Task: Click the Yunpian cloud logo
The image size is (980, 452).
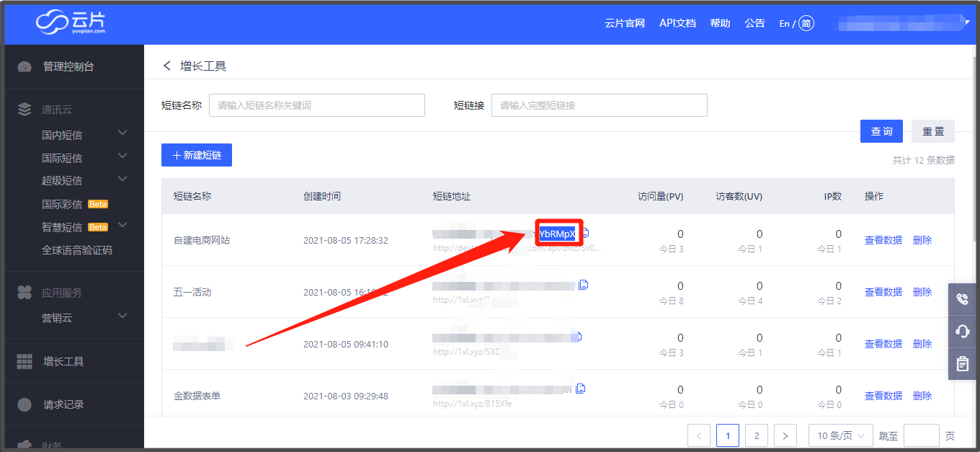Action: point(71,22)
